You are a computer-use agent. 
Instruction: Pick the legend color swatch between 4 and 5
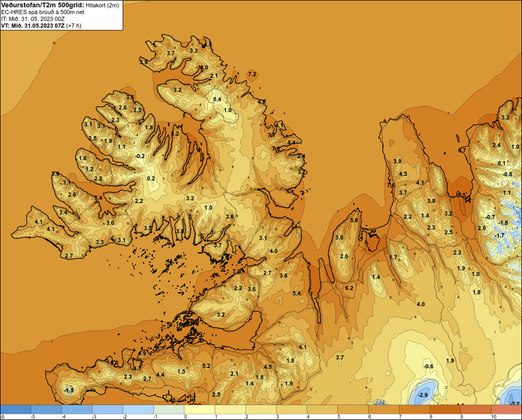tap(322, 410)
